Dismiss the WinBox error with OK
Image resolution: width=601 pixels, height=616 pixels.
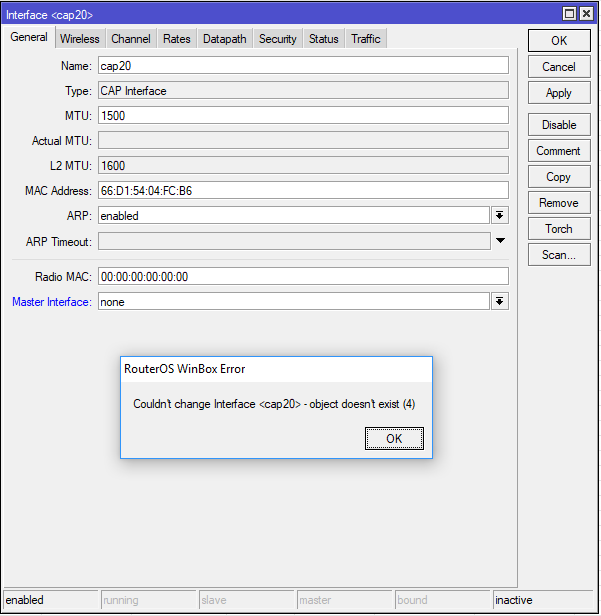(x=394, y=438)
